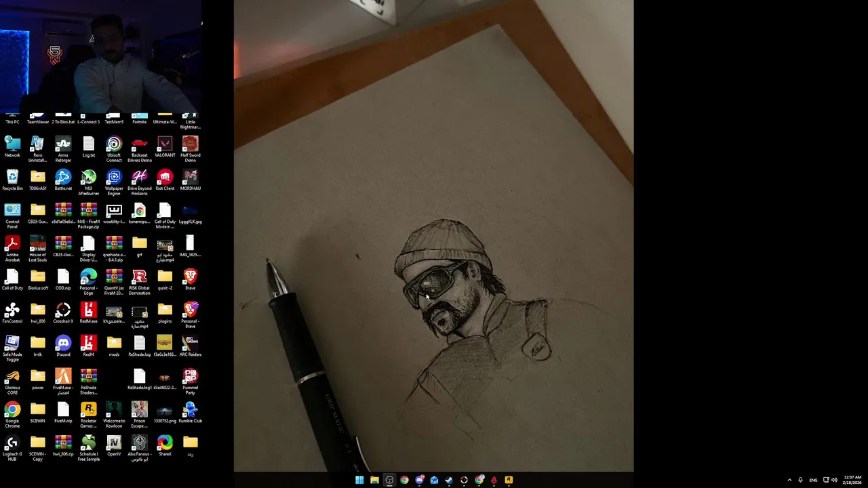Select the Recycle Bin icon
Viewport: 868px width, 488px height.
12,180
